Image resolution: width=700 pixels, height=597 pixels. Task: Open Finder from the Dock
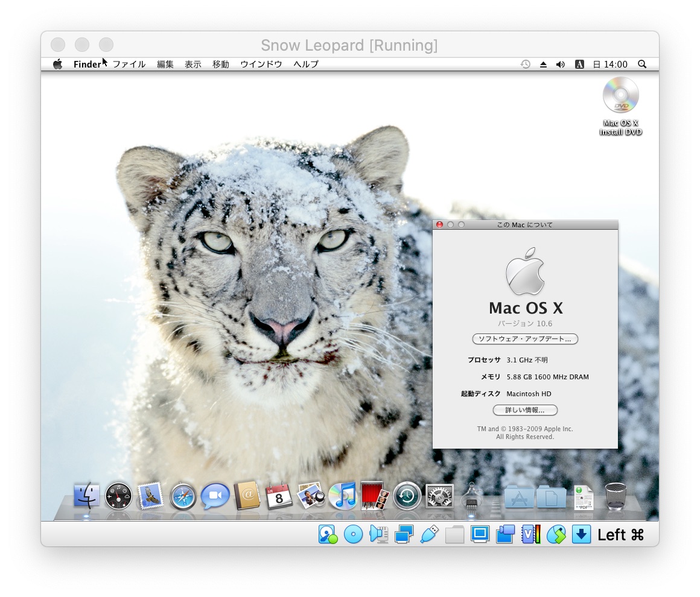click(87, 495)
